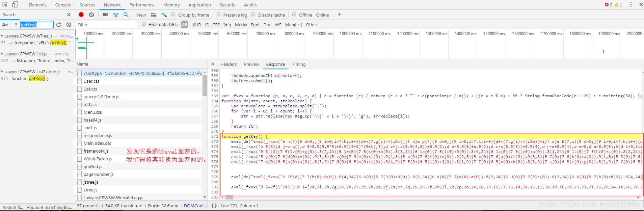This screenshot has width=644, height=211.
Task: Filter requests by WS type
Action: 278,25
